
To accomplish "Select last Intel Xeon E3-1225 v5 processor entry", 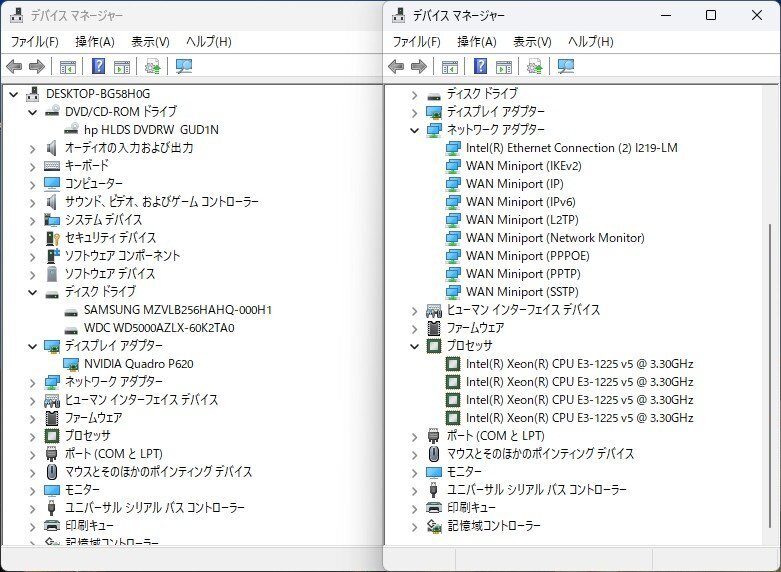I will tap(580, 418).
